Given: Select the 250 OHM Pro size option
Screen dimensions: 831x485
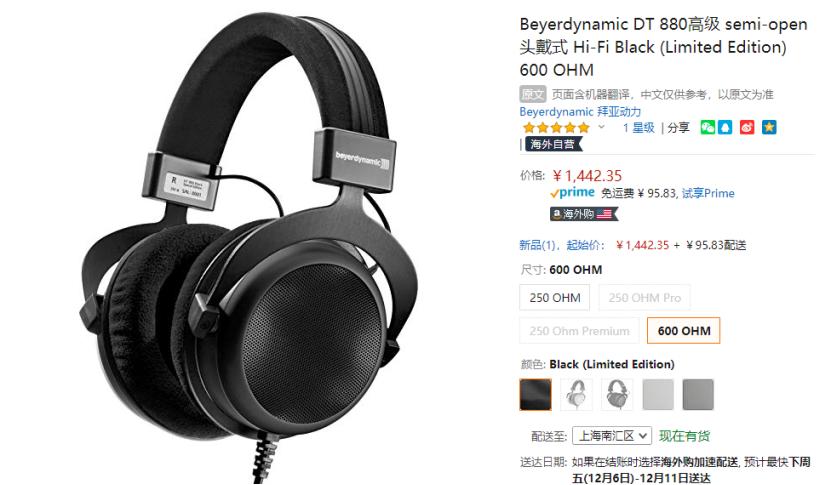Looking at the screenshot, I should pos(644,298).
